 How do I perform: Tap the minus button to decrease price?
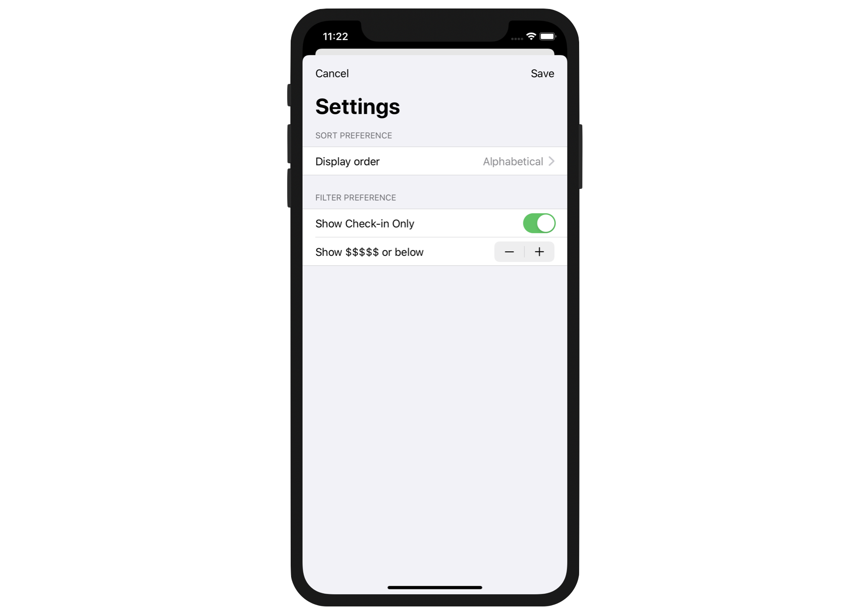(509, 252)
